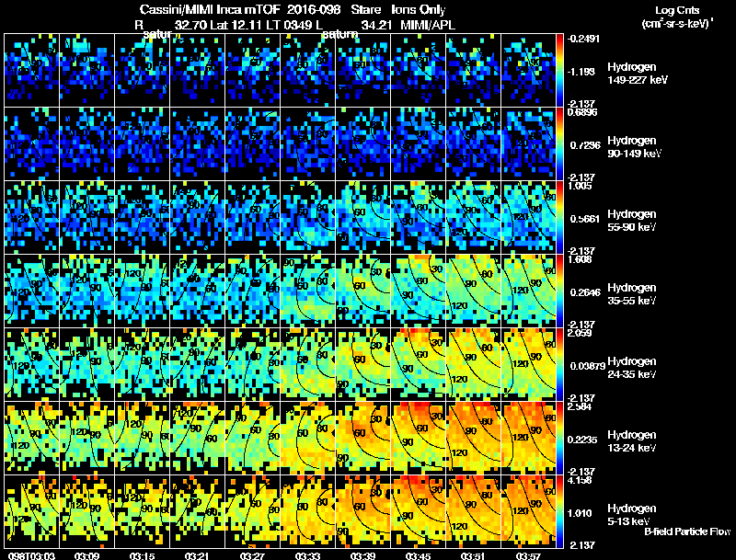Click the '4.158' colorbar value
The width and height of the screenshot is (736, 560).
[x=580, y=480]
